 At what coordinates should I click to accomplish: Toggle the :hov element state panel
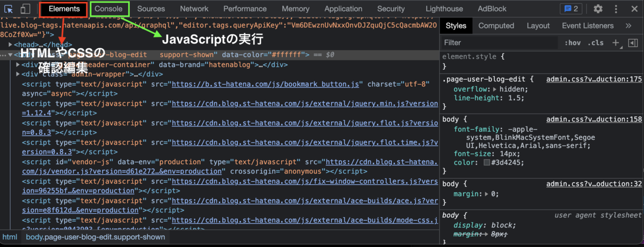click(573, 42)
